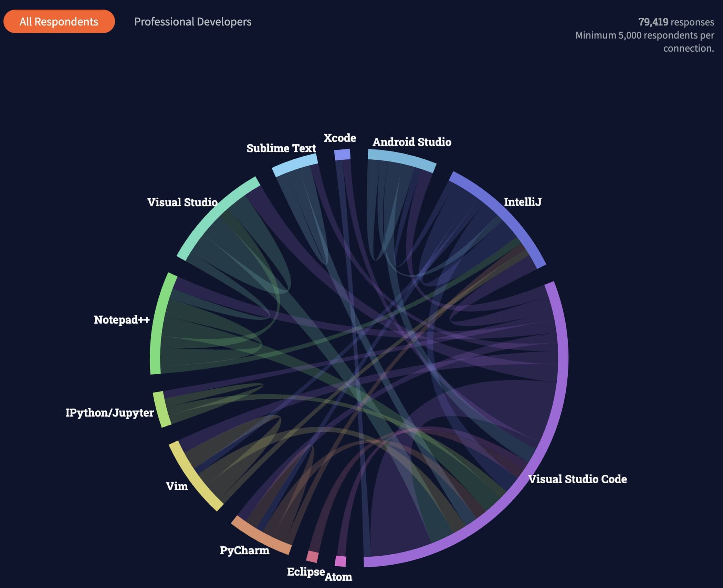Select the yellow Vim arc
The height and width of the screenshot is (588, 723).
point(193,476)
